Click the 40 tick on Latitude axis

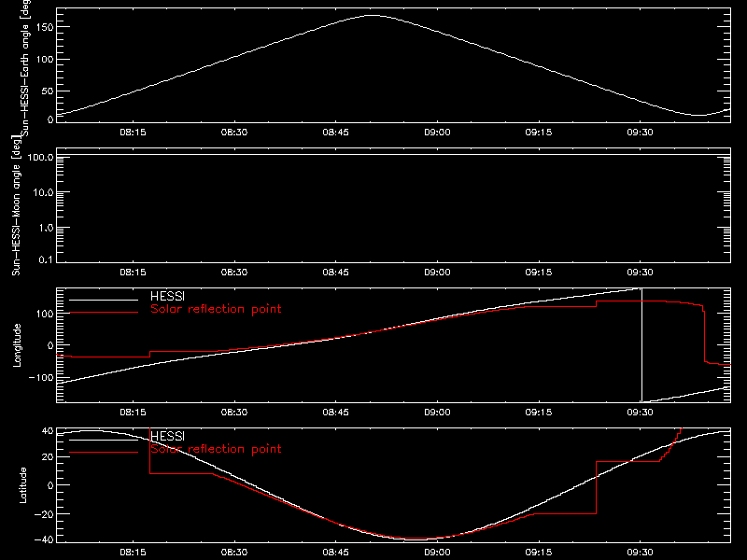pos(48,431)
